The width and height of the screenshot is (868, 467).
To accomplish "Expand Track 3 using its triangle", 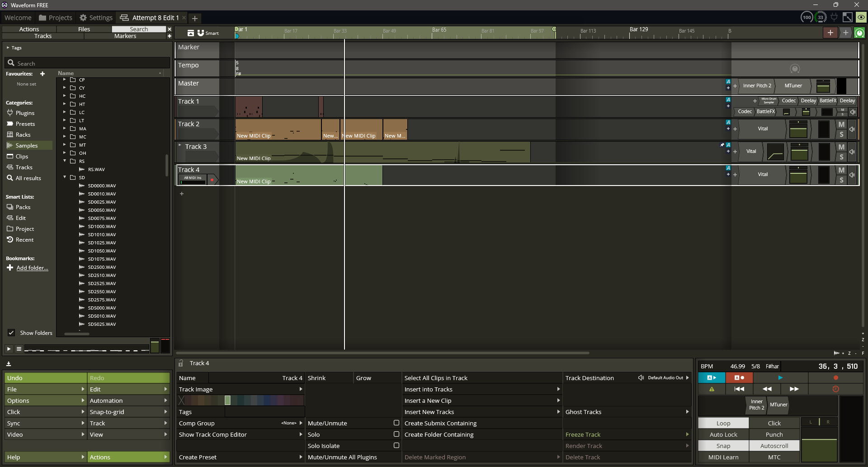I will pos(180,145).
